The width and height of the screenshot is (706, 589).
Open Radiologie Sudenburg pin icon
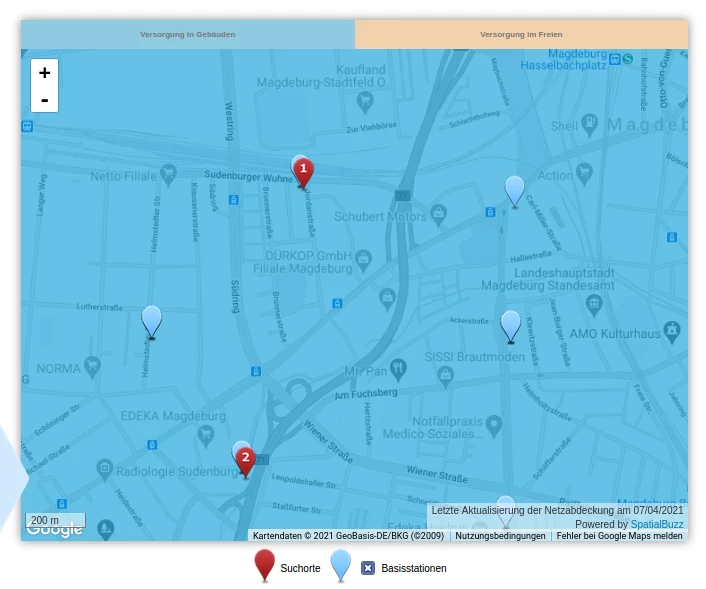[x=104, y=470]
